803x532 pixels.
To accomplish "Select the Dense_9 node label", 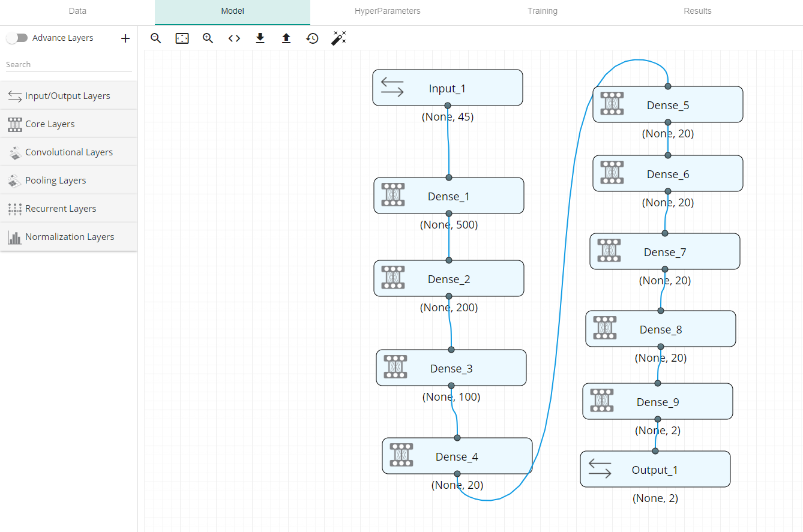I will [658, 402].
